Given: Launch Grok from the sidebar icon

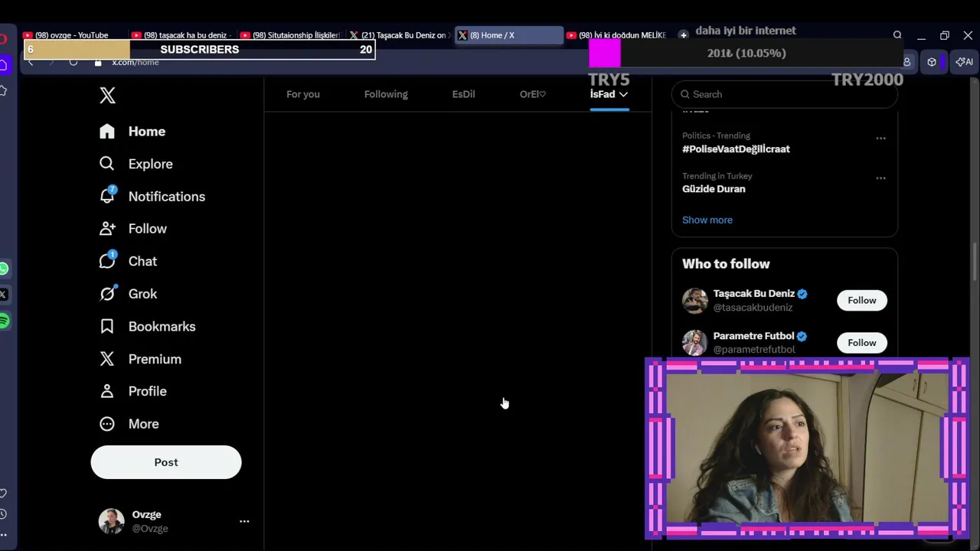Looking at the screenshot, I should (107, 293).
